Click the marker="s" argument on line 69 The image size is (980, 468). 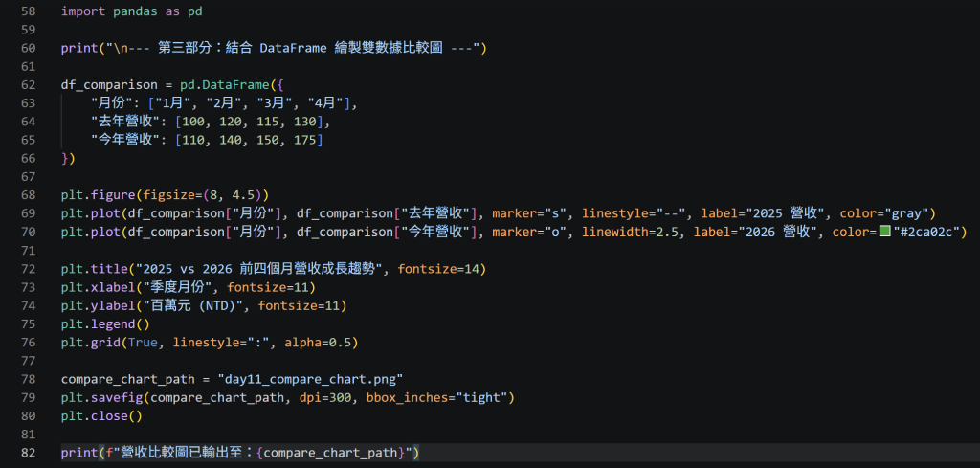click(529, 213)
